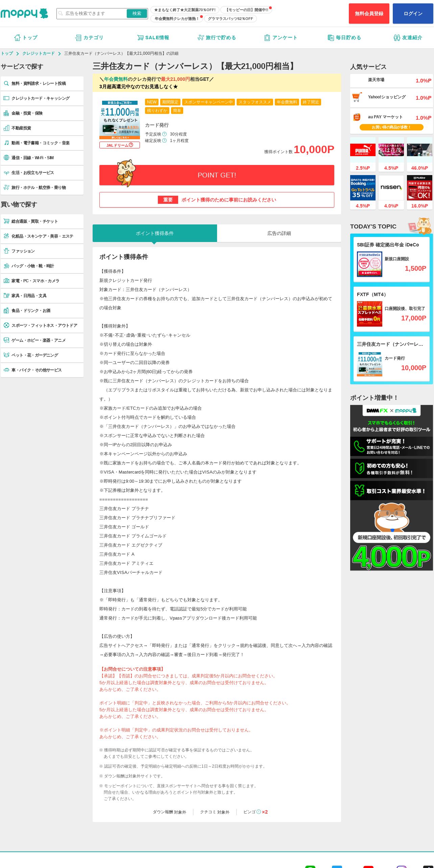Click the 友達紹介 people icon
The width and height of the screenshot is (434, 868).
pos(397,38)
